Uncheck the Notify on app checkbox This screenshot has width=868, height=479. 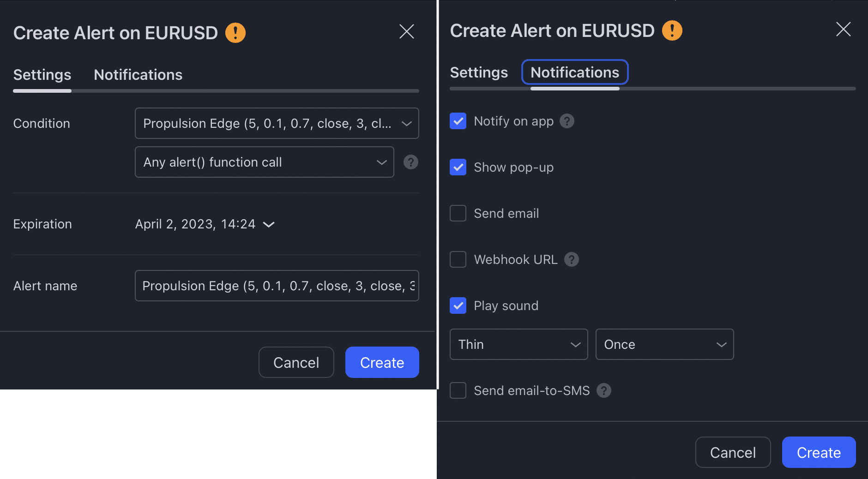coord(458,121)
